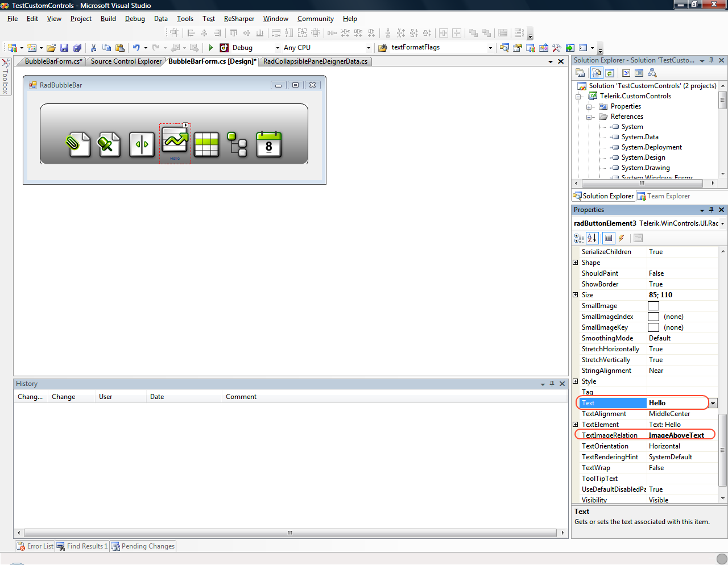Open the Text property value dropdown arrow

pos(713,403)
